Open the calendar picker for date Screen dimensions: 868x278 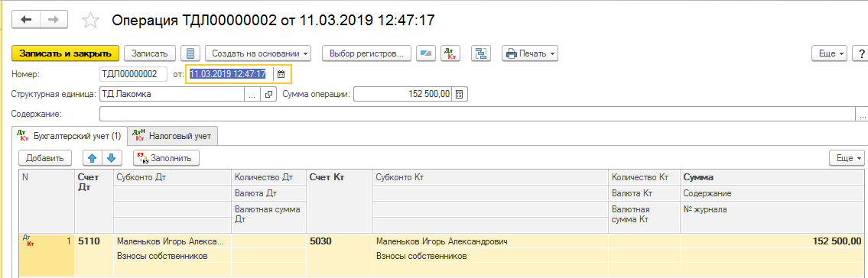click(x=281, y=74)
